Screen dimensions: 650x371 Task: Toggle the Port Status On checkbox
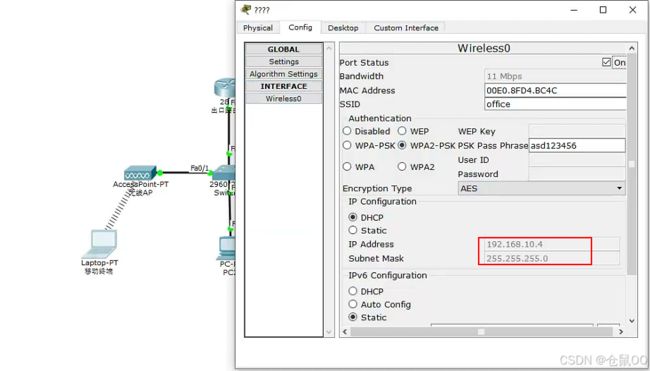tap(606, 62)
